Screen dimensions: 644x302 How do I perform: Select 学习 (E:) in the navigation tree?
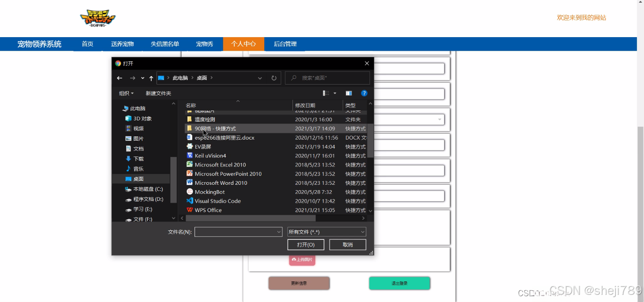tap(143, 209)
